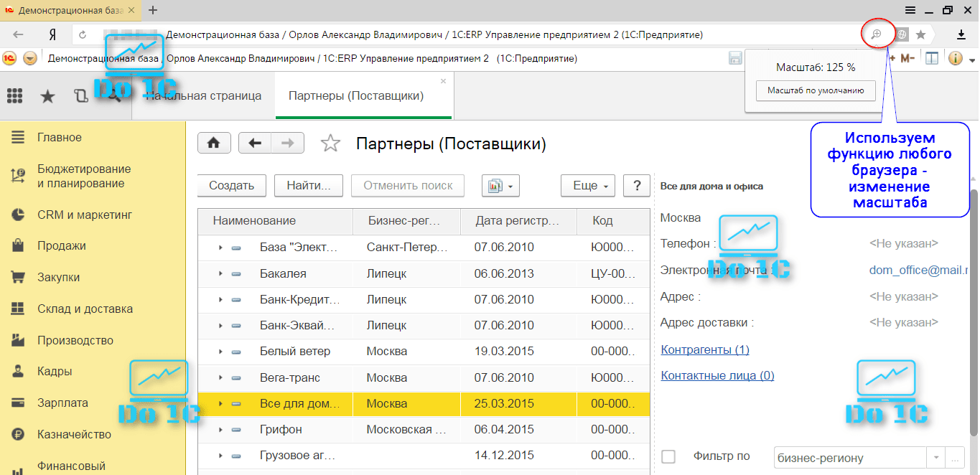The width and height of the screenshot is (980, 475).
Task: Click the Продажи shopping bag icon
Action: [x=18, y=246]
